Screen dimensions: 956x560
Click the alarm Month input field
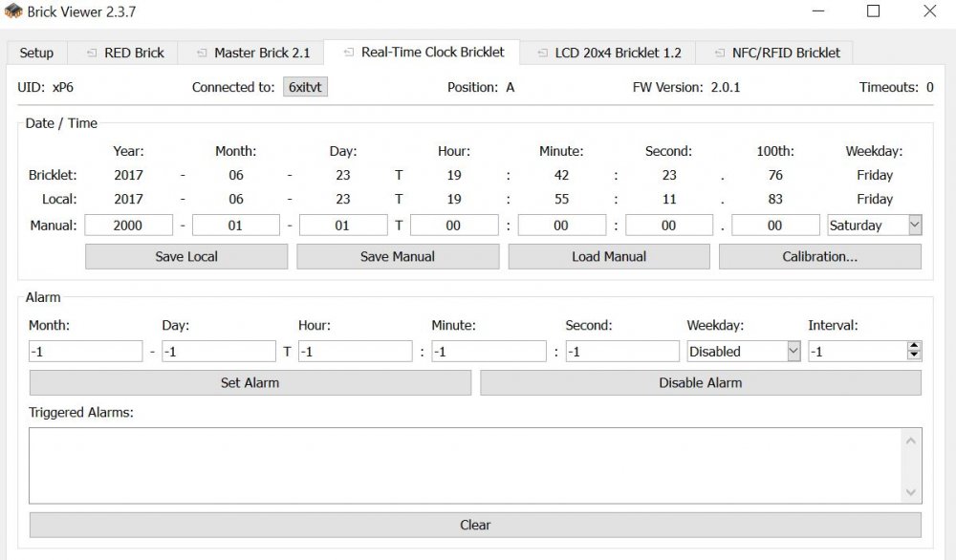pos(85,352)
